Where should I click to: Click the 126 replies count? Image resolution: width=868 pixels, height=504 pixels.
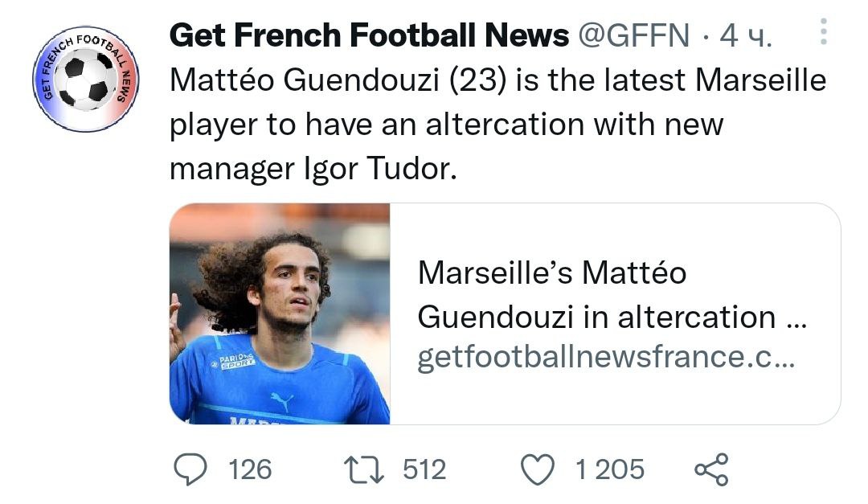[250, 469]
